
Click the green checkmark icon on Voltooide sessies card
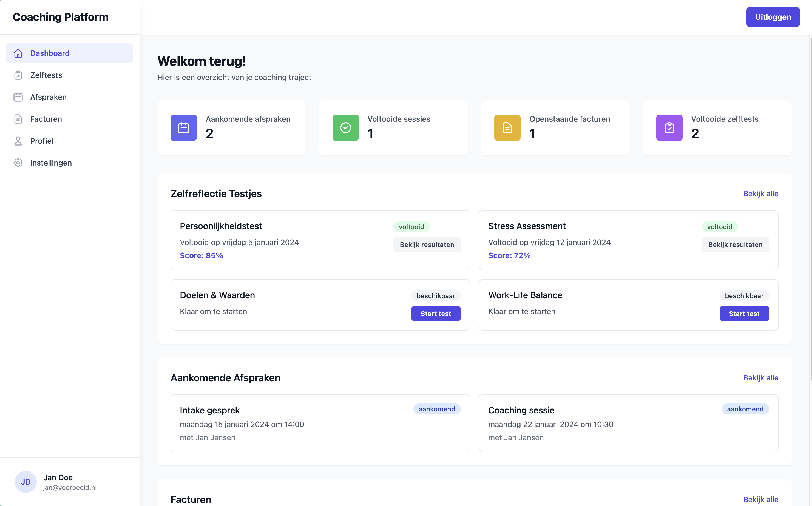[345, 127]
